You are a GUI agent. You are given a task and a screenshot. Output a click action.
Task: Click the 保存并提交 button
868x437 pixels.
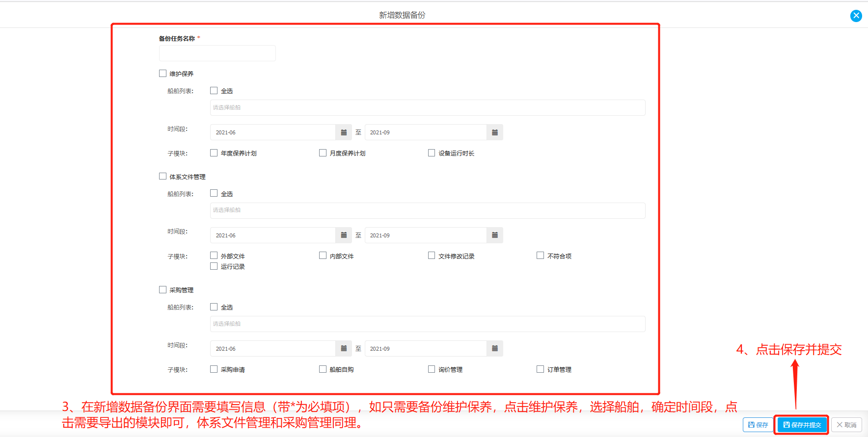802,425
